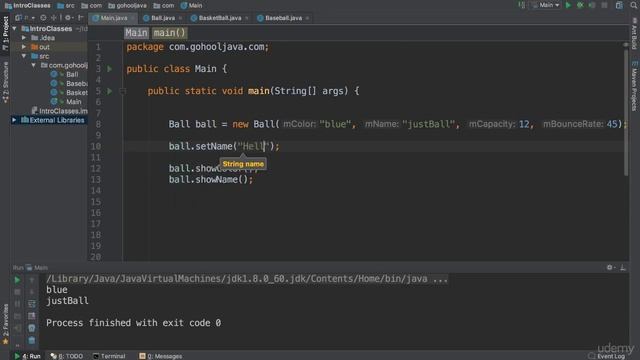640x360 pixels.
Task: Close the Ball.java tab
Action: point(180,18)
